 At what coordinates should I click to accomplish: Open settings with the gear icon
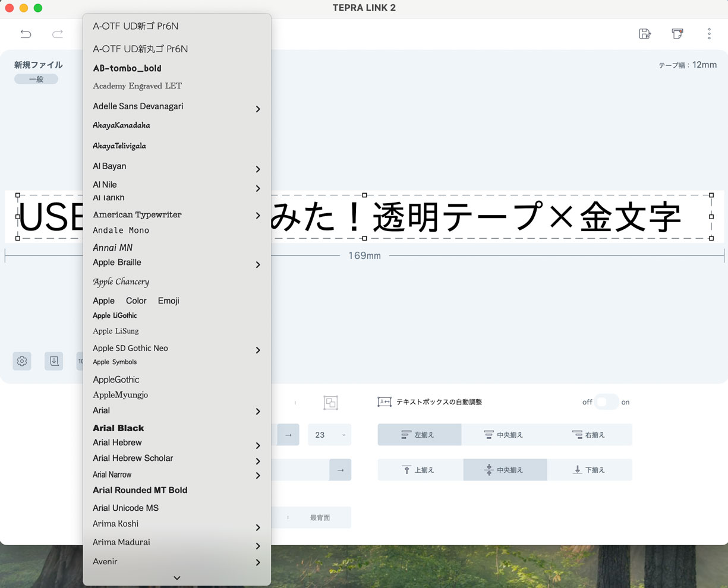point(22,361)
